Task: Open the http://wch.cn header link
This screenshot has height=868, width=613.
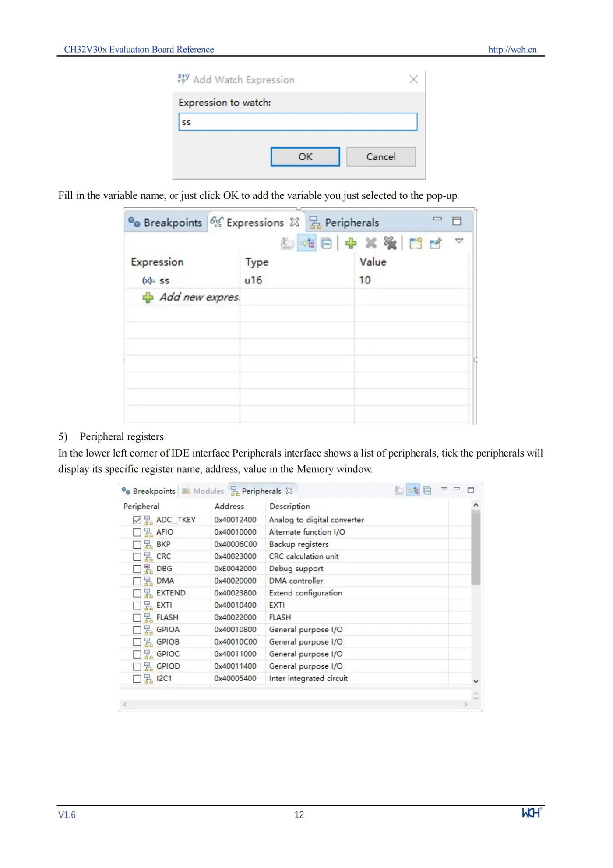Action: (x=512, y=50)
